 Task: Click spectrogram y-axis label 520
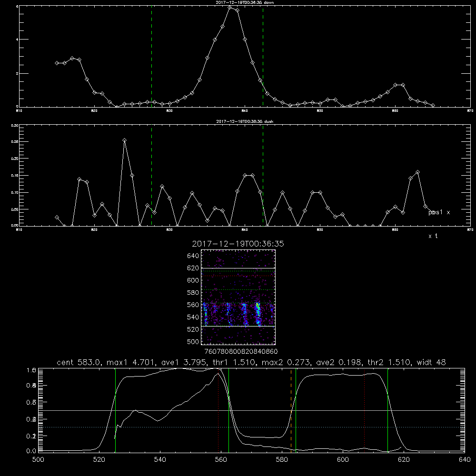(x=193, y=329)
